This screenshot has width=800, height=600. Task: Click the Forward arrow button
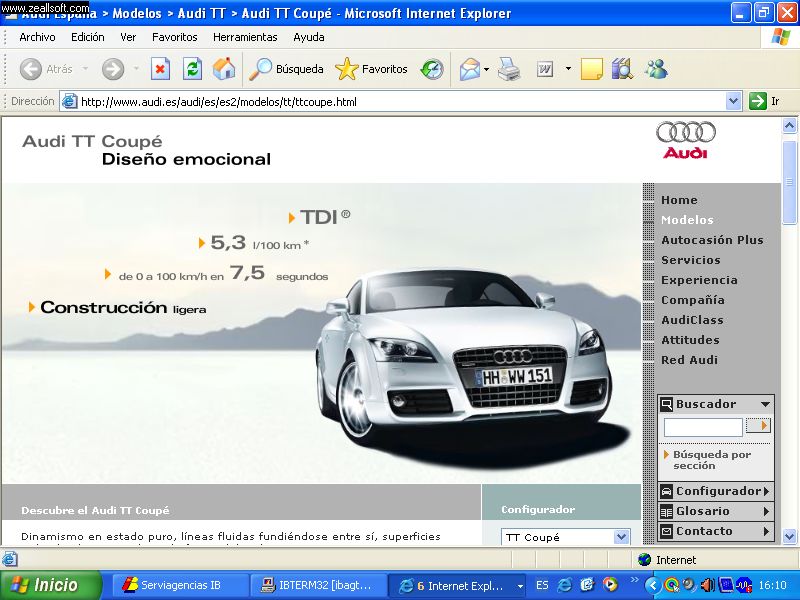(113, 69)
